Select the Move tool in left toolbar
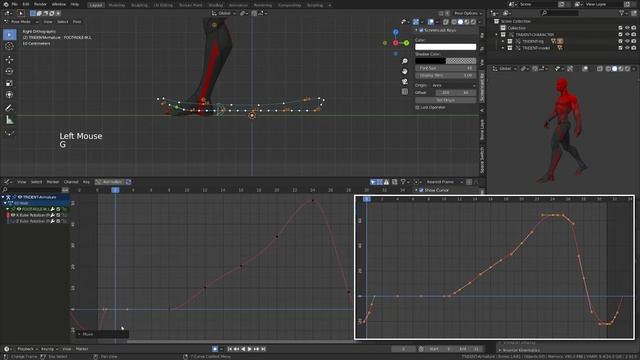The height and width of the screenshot is (360, 640). click(x=9, y=60)
